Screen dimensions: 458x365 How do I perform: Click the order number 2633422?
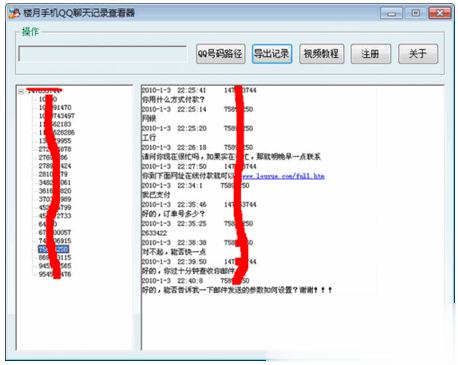(x=154, y=233)
